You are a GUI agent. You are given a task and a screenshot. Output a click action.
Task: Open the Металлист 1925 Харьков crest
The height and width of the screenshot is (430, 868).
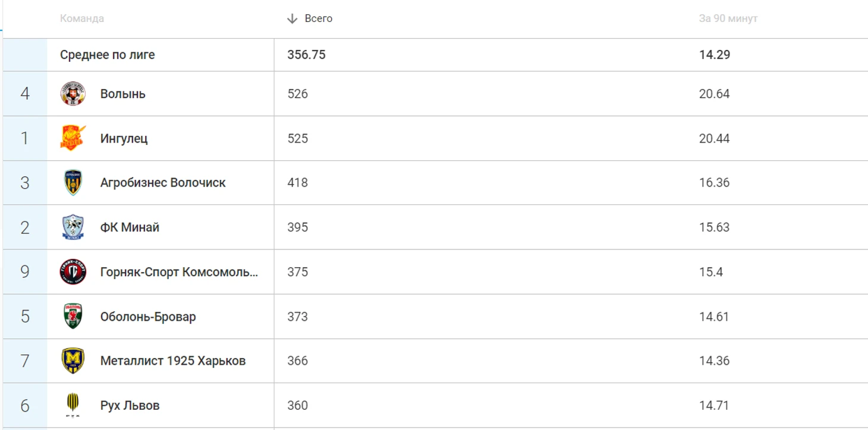coord(73,361)
